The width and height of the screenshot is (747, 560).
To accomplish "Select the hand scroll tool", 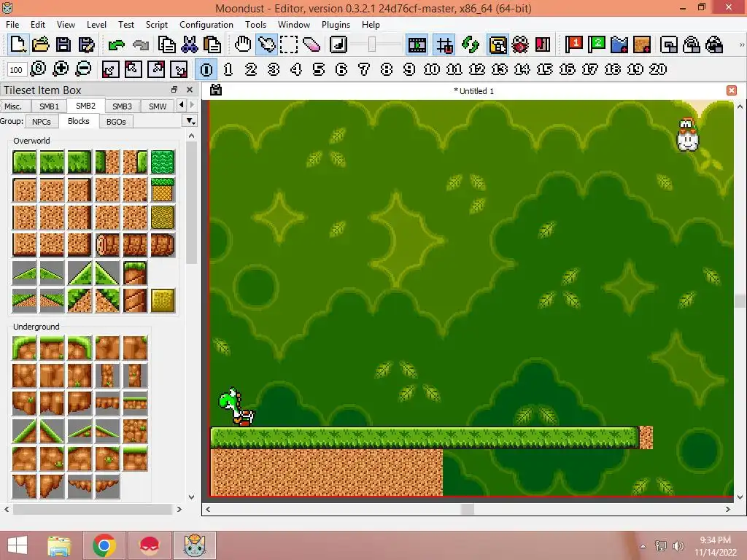I will (243, 44).
